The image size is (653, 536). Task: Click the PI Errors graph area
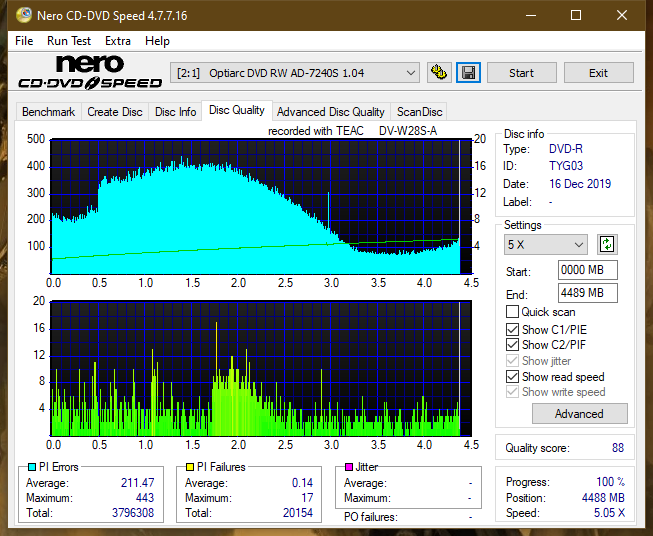(x=261, y=207)
